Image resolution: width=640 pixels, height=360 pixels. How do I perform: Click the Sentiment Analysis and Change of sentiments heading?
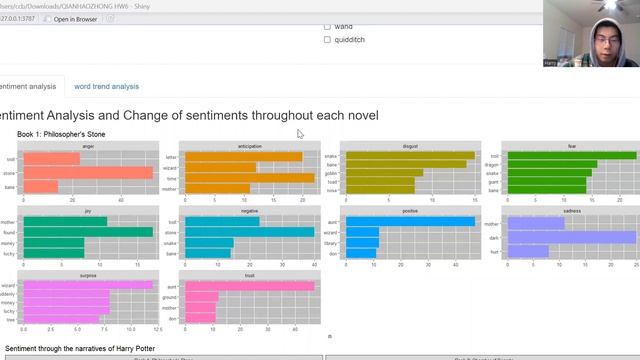(189, 116)
